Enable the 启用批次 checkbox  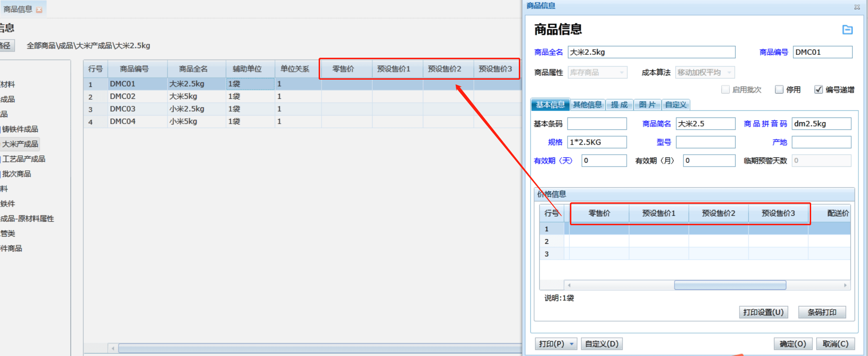tap(725, 89)
